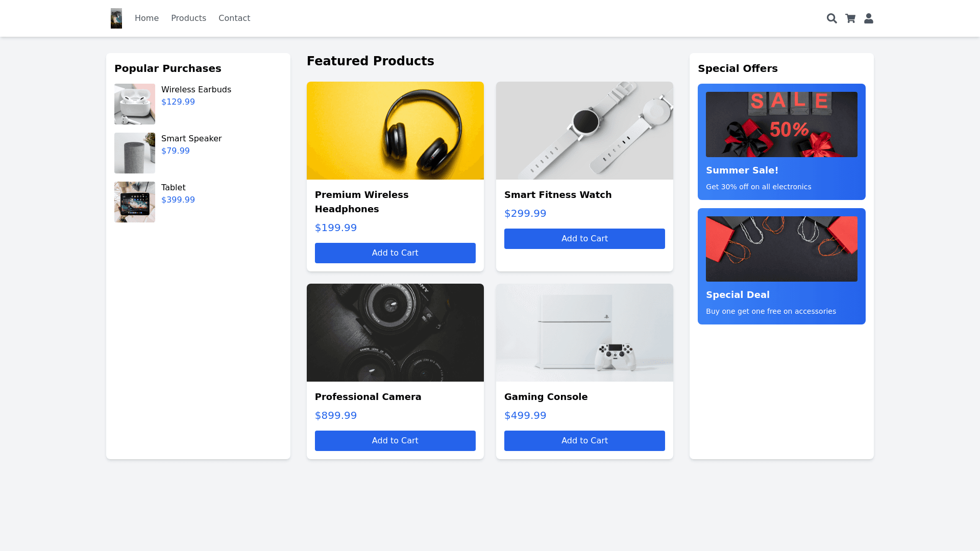Screen dimensions: 980x551
Task: Click the user account icon
Action: click(869, 18)
